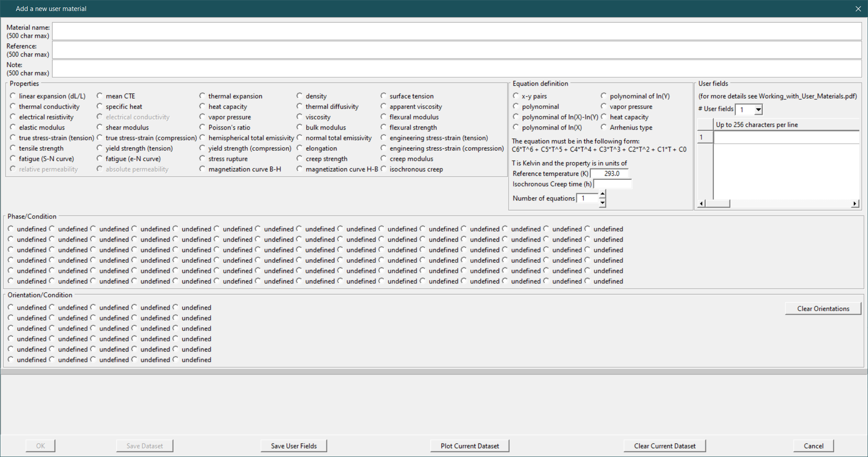
Task: Choose the density property radio button
Action: 300,96
